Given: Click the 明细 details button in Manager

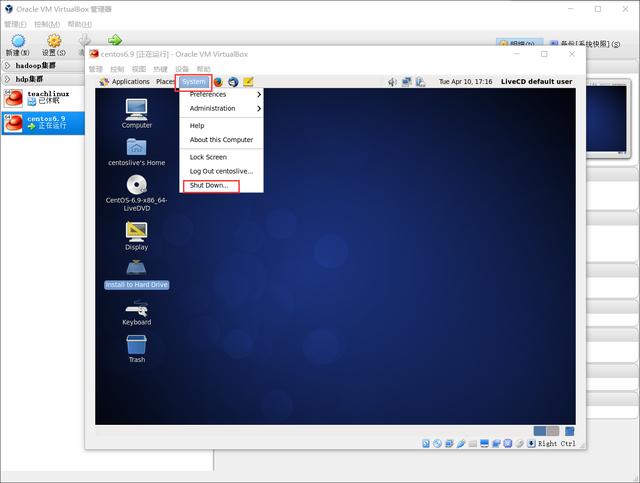Looking at the screenshot, I should coord(519,43).
